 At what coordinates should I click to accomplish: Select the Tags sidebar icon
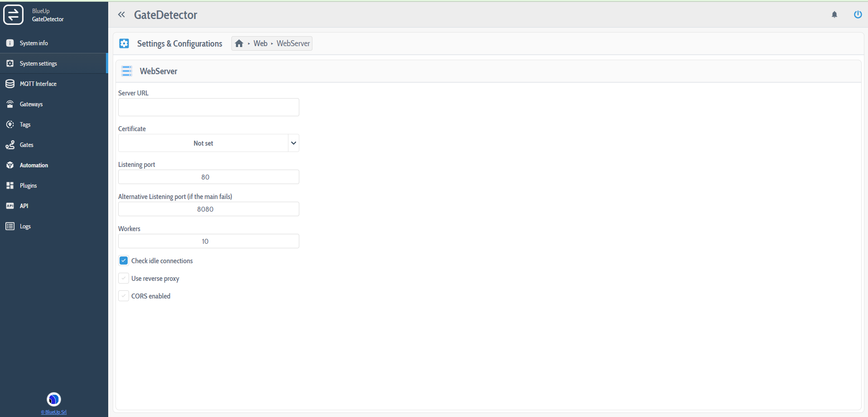coord(10,124)
